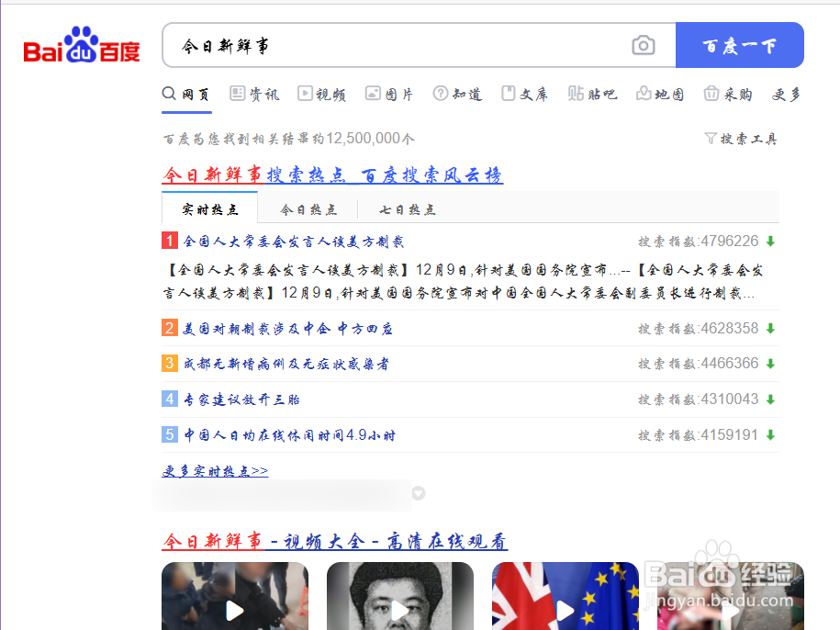Click the 百度一下 search button
The width and height of the screenshot is (840, 630).
(x=739, y=46)
